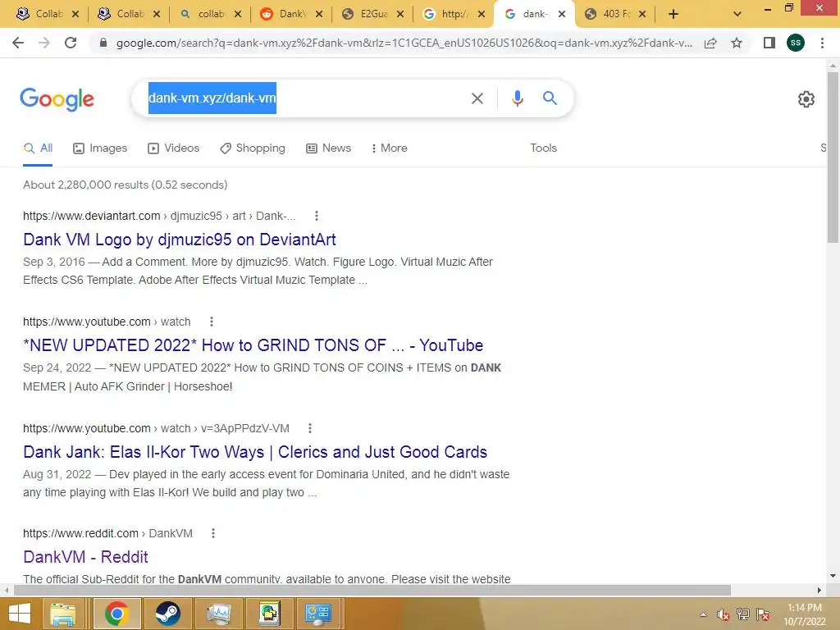Open Steam from the taskbar
840x630 pixels.
click(167, 614)
